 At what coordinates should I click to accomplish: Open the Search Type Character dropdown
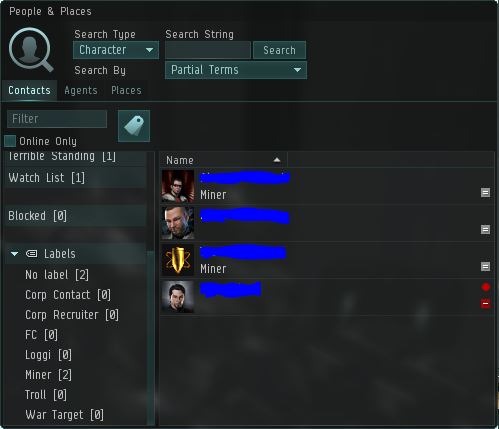pos(116,50)
